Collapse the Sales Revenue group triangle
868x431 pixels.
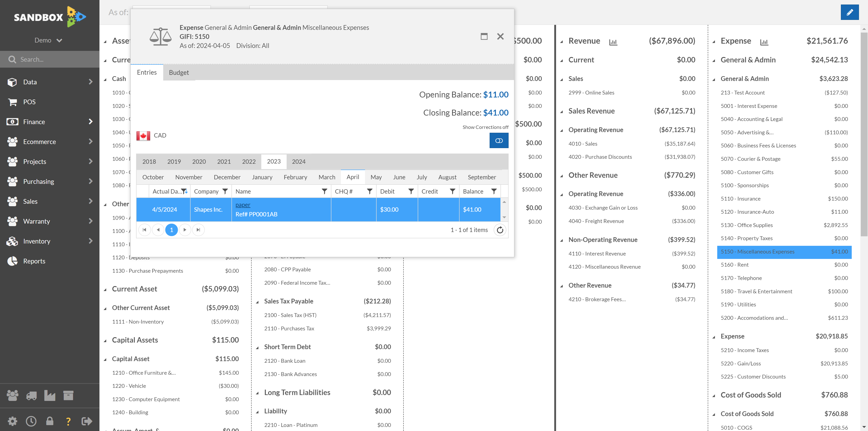(x=561, y=111)
